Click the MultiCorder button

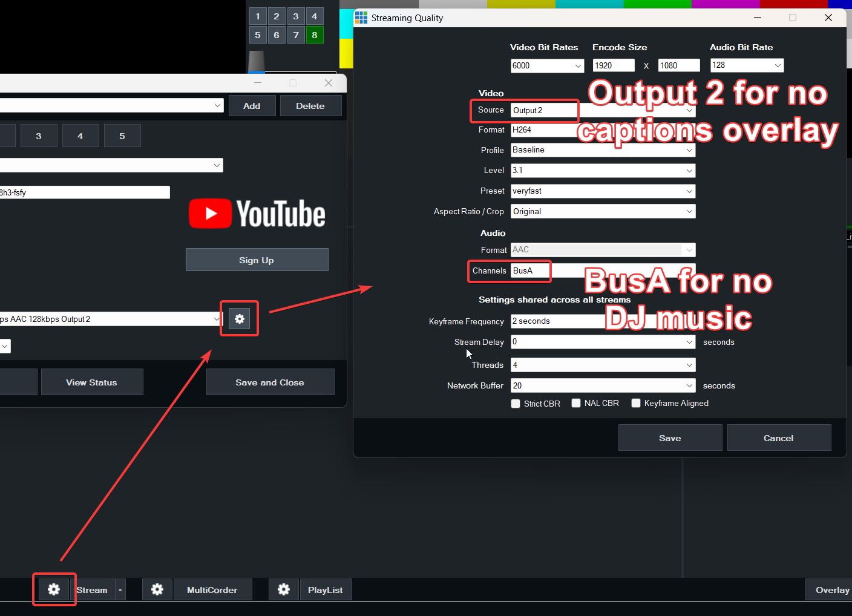pos(212,589)
